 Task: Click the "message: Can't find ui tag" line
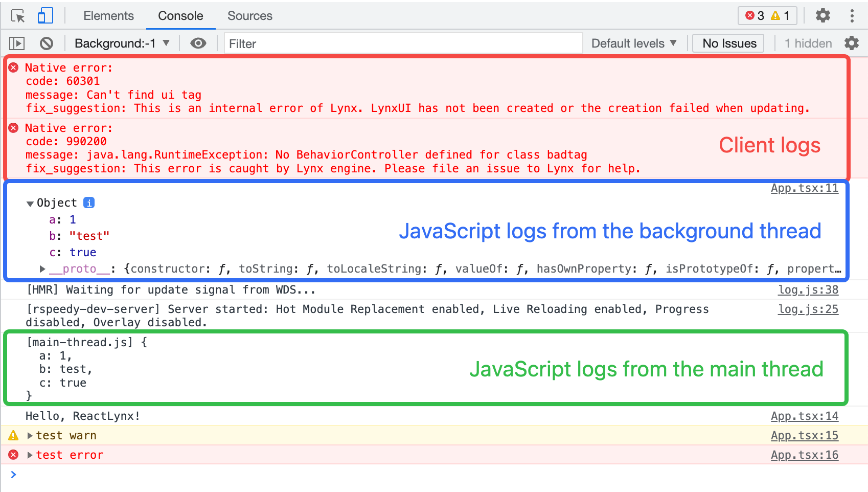pos(113,95)
